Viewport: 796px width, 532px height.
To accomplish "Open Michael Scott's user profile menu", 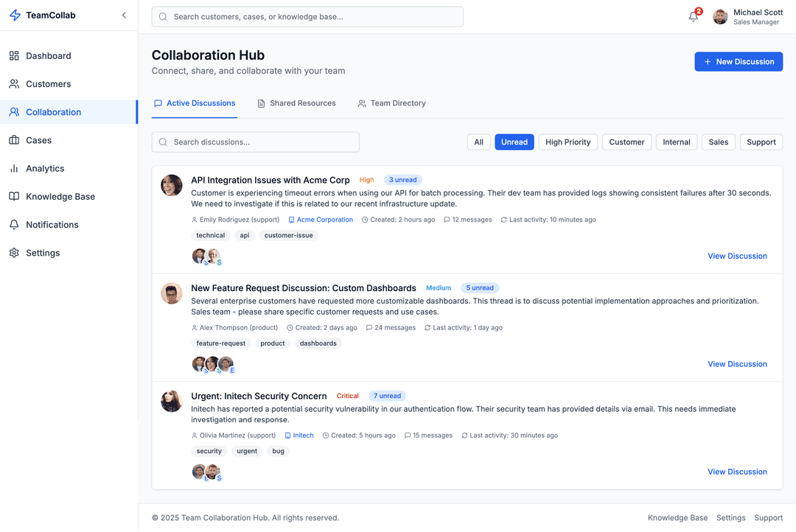I will 747,17.
